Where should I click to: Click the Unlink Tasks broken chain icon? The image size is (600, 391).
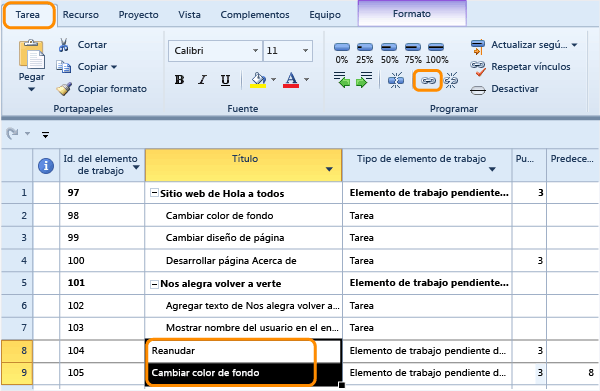tap(451, 80)
